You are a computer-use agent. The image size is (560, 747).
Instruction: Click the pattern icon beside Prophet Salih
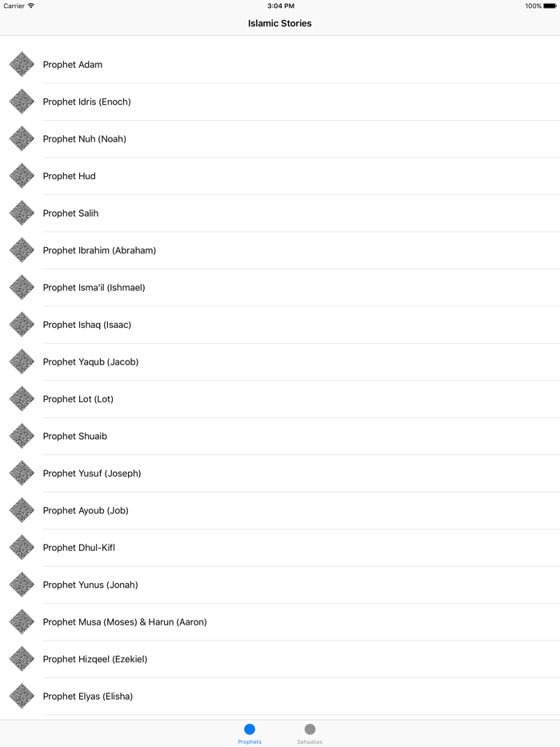pyautogui.click(x=22, y=214)
